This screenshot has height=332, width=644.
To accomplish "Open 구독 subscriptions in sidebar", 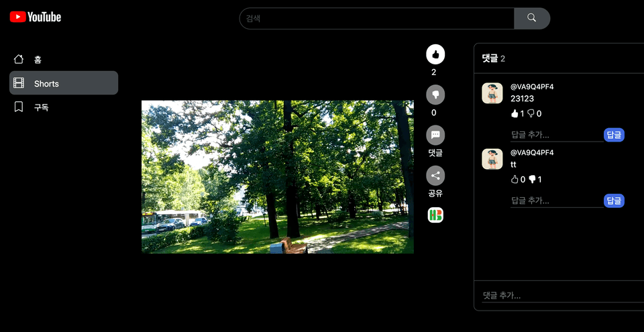I will (x=64, y=107).
